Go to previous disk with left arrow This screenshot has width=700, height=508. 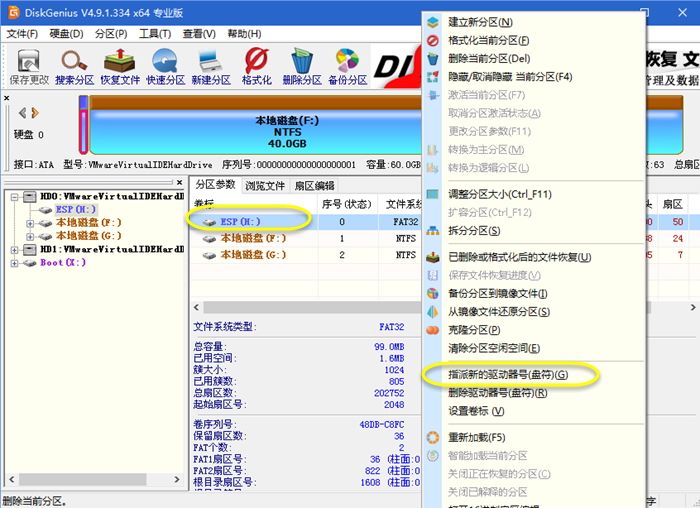[22, 113]
